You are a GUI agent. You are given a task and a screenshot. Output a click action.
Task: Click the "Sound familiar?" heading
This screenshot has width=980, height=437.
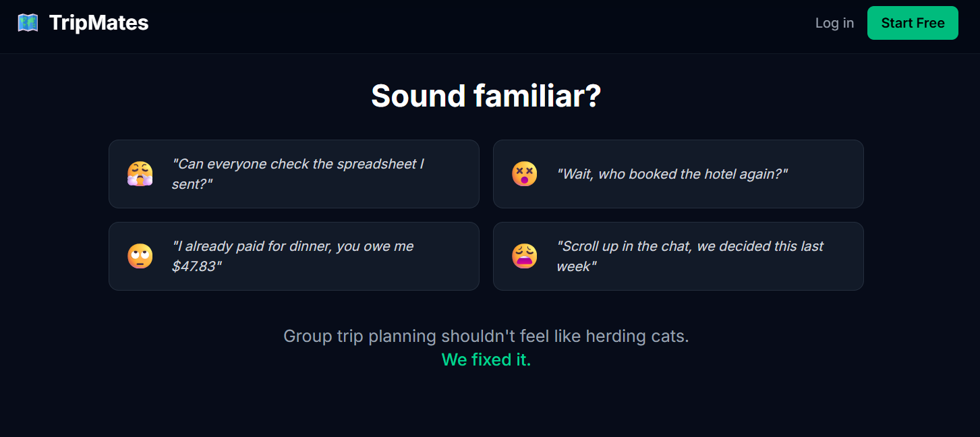[486, 96]
